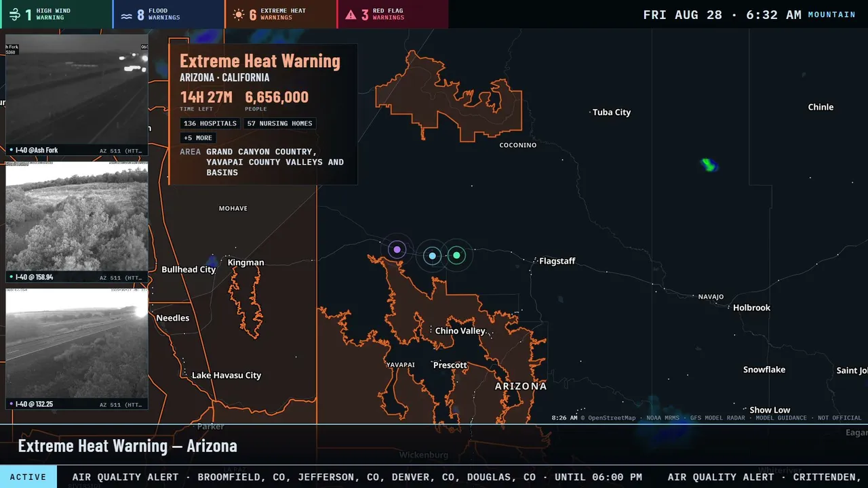The height and width of the screenshot is (488, 868).
Task: Click the blue camera marker on map
Action: coord(433,256)
